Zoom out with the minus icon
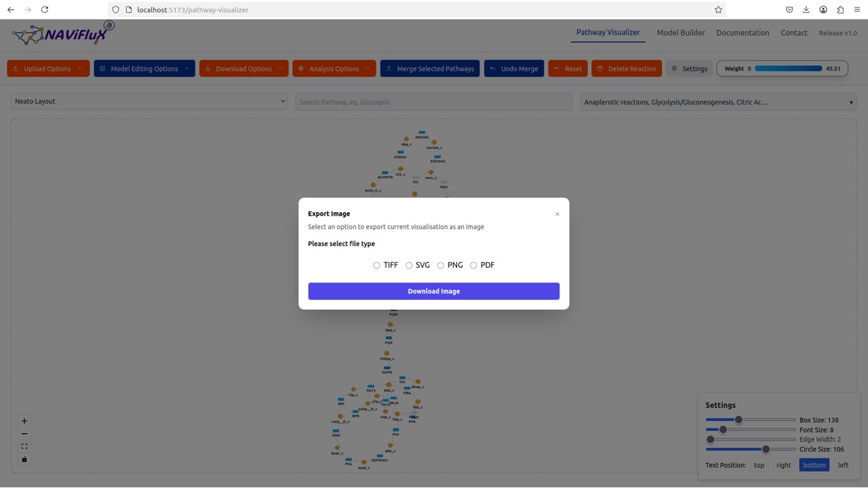This screenshot has width=868, height=488. pyautogui.click(x=24, y=434)
